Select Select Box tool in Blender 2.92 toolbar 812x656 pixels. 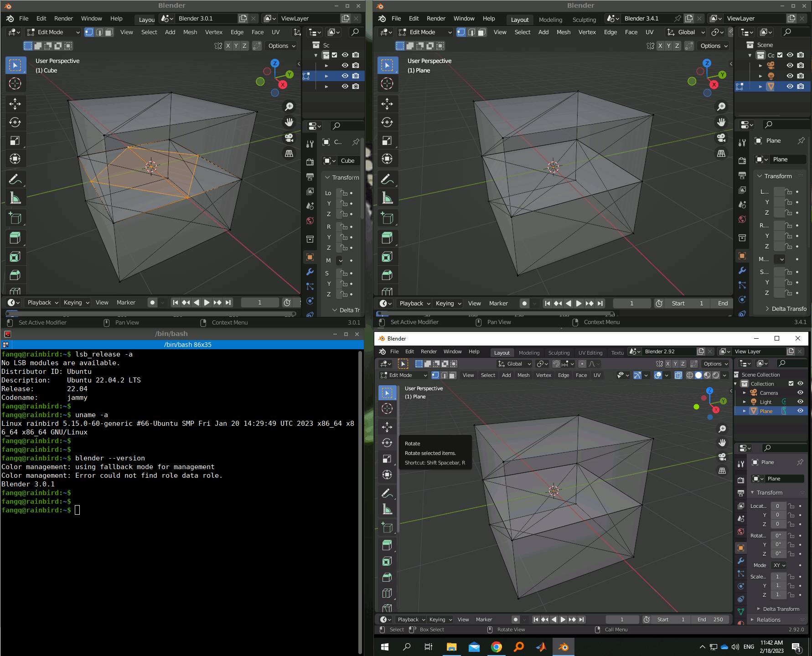click(x=387, y=393)
